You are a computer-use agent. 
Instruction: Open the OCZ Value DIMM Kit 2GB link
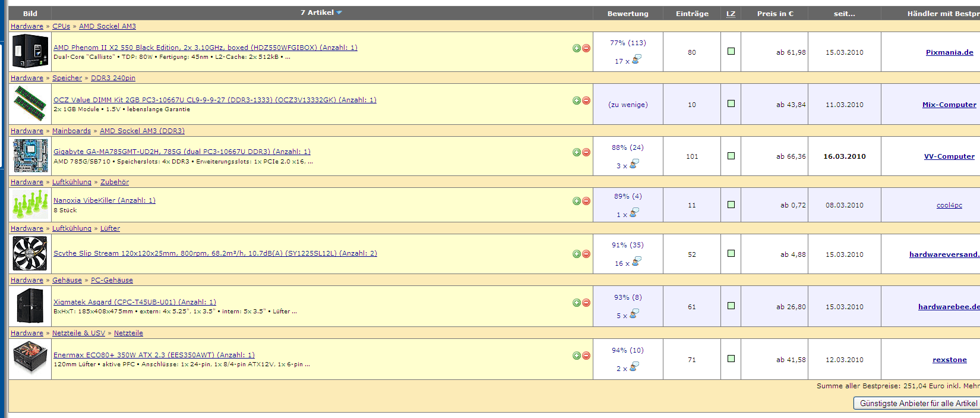point(215,100)
